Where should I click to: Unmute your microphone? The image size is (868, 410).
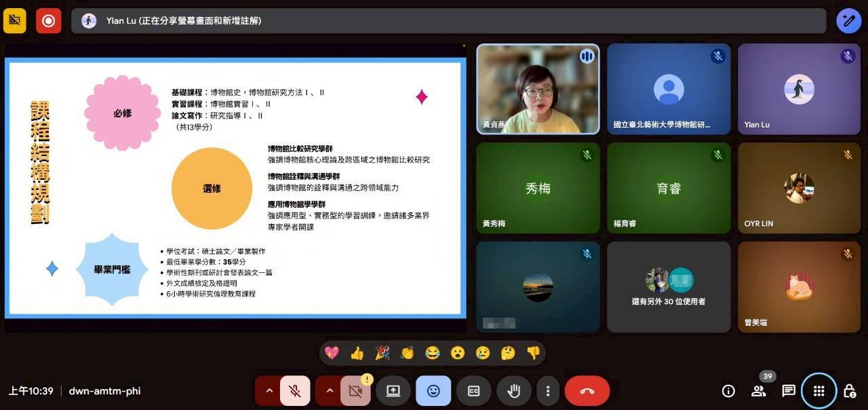pyautogui.click(x=294, y=390)
